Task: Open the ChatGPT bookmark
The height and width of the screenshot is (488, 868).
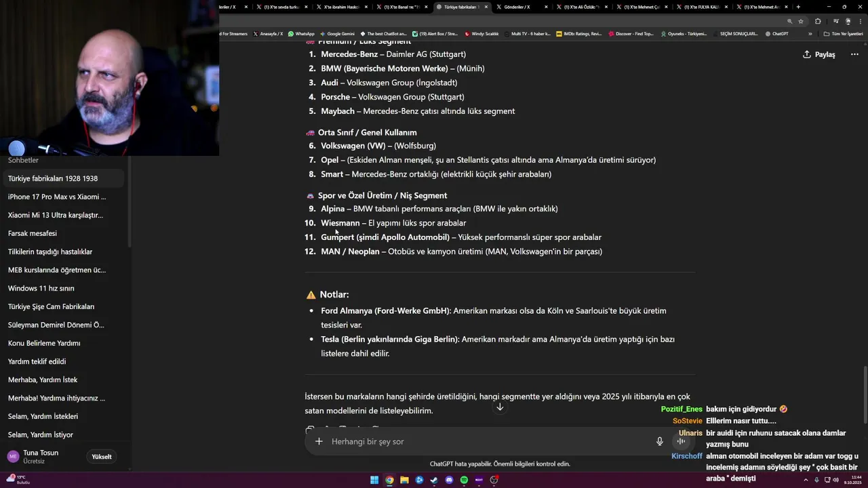Action: click(x=776, y=33)
